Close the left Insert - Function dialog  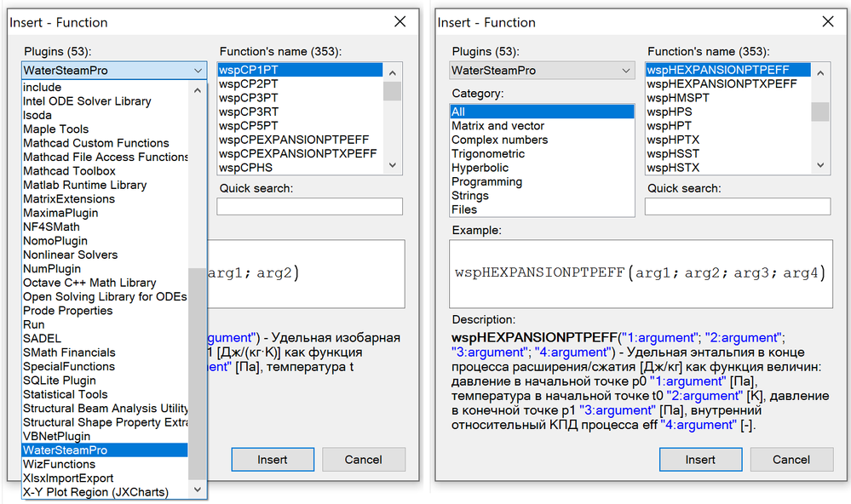pos(398,22)
